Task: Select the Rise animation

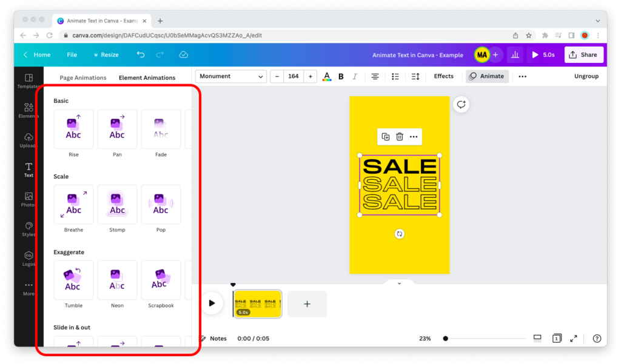Action: [73, 130]
